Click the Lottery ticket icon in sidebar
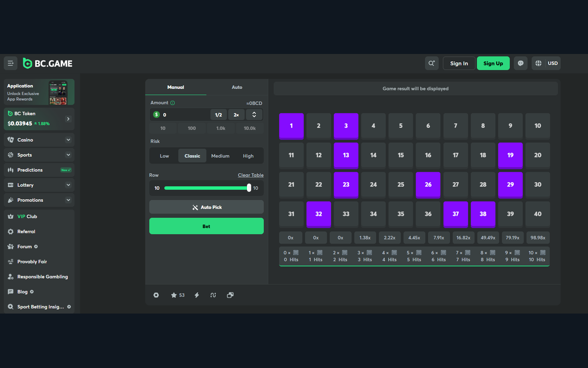Screen dimensions: 588x368 pyautogui.click(x=11, y=185)
